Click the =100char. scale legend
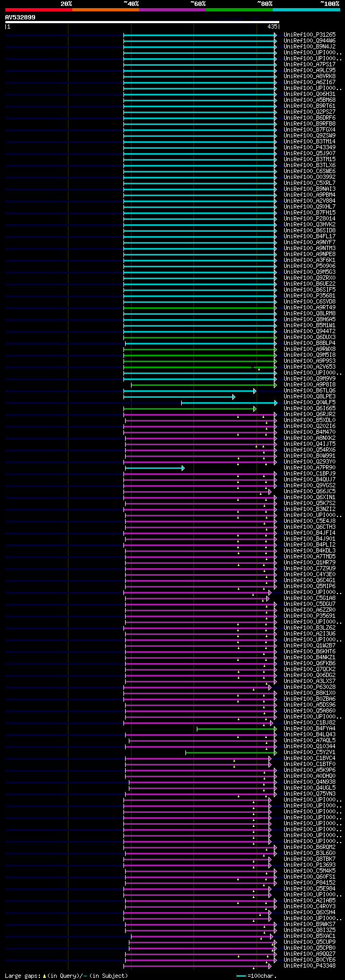 pos(257,976)
